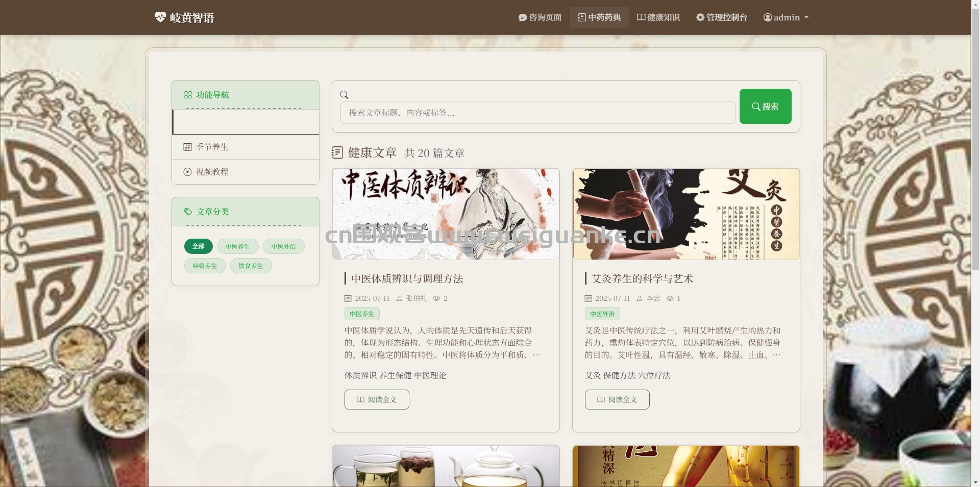The height and width of the screenshot is (487, 980).
Task: Click author name 李忠
Action: [653, 298]
